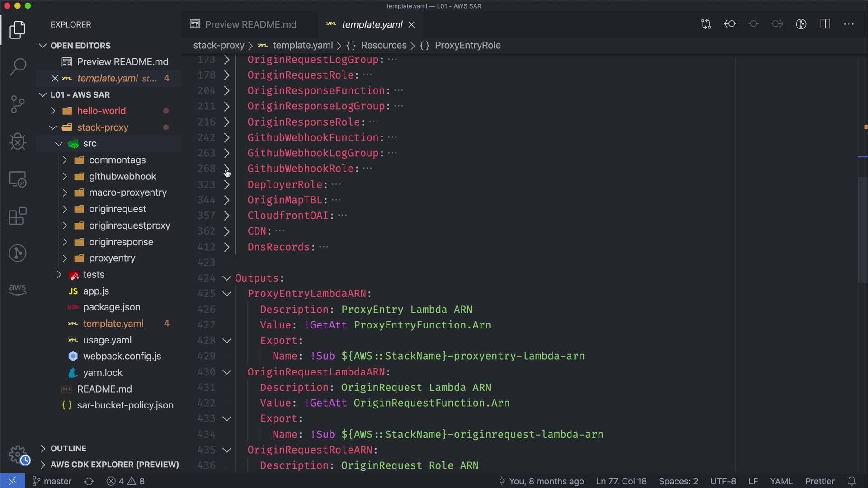Open the AWS toolkit panel
868x488 pixels.
click(x=18, y=289)
